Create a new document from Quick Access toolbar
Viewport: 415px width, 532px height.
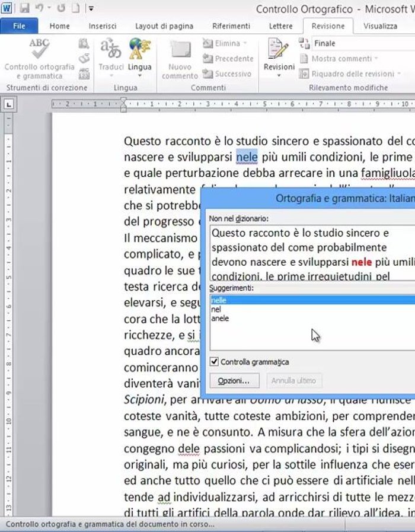[76, 8]
